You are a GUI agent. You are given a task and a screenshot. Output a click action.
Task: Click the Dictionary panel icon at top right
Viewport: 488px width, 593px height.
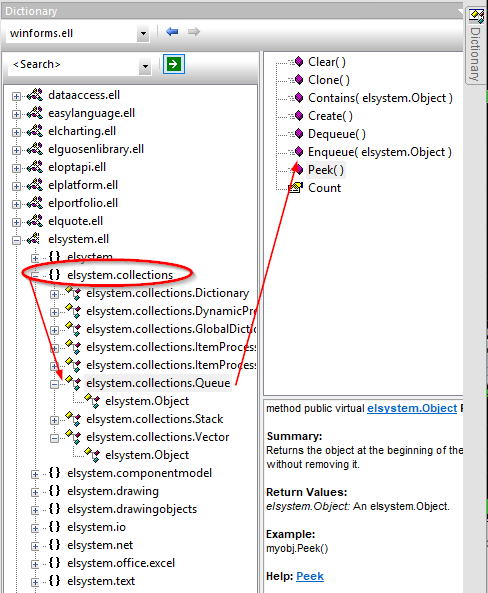tap(476, 16)
